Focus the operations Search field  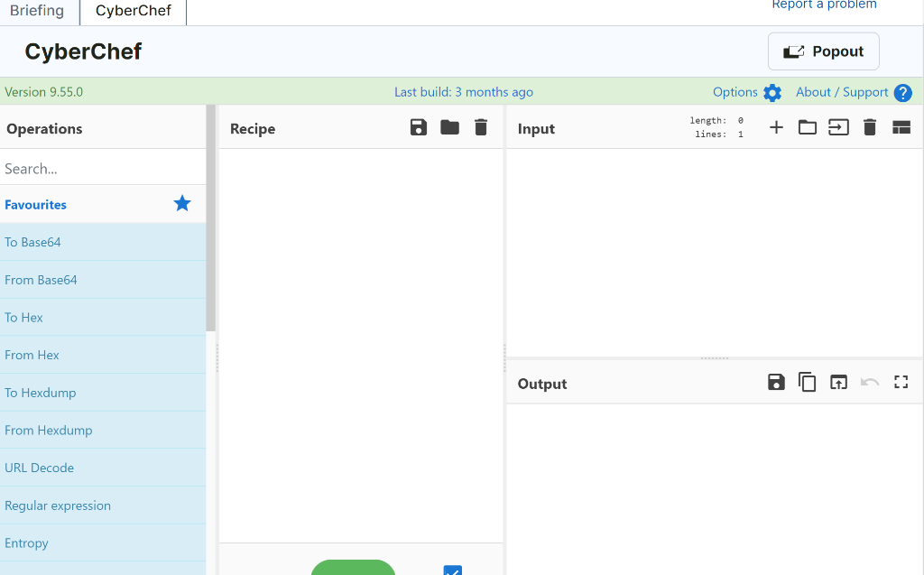(103, 169)
